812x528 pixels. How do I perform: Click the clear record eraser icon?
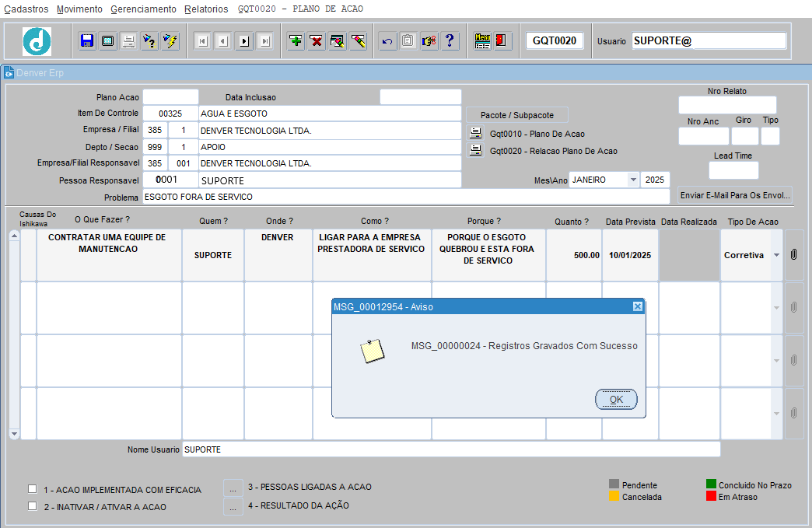point(358,41)
